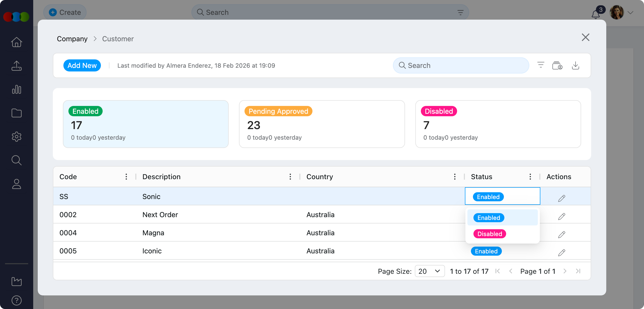Edit the Iconic row using the pencil icon
This screenshot has height=309, width=644.
(x=561, y=252)
